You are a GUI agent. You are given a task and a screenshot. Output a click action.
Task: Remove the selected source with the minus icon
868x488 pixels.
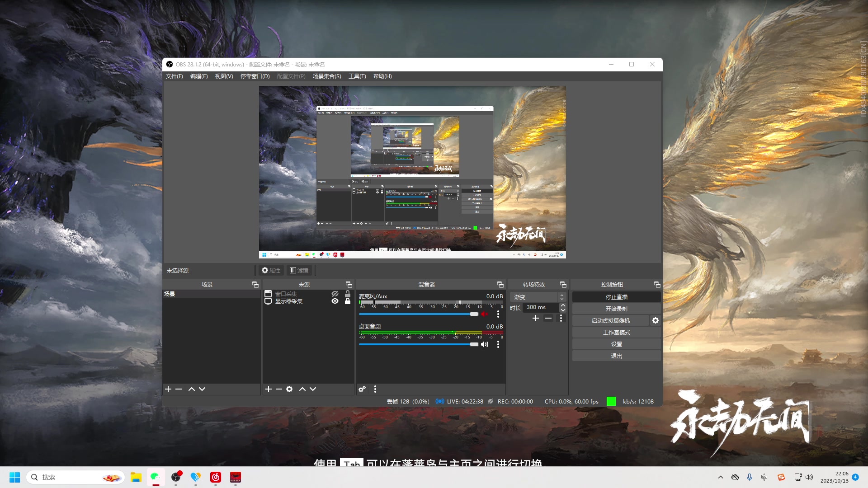coord(279,389)
